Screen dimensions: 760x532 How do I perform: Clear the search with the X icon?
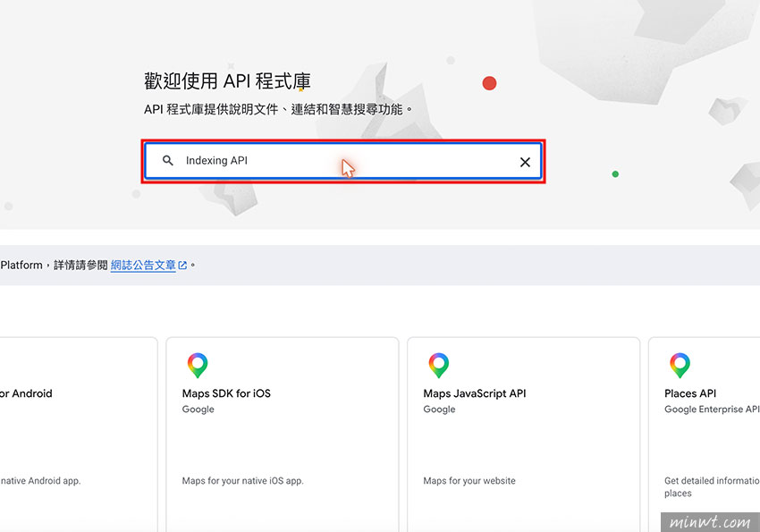point(525,162)
